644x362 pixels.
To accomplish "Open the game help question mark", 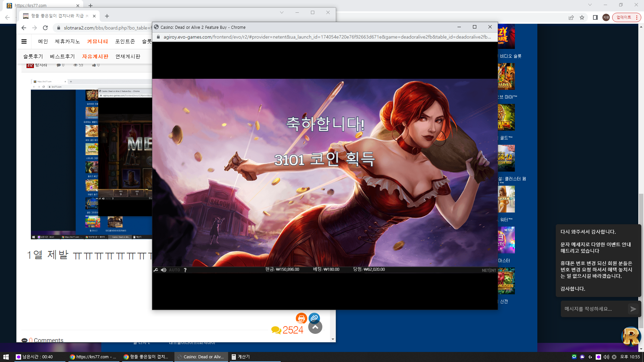I will 185,270.
